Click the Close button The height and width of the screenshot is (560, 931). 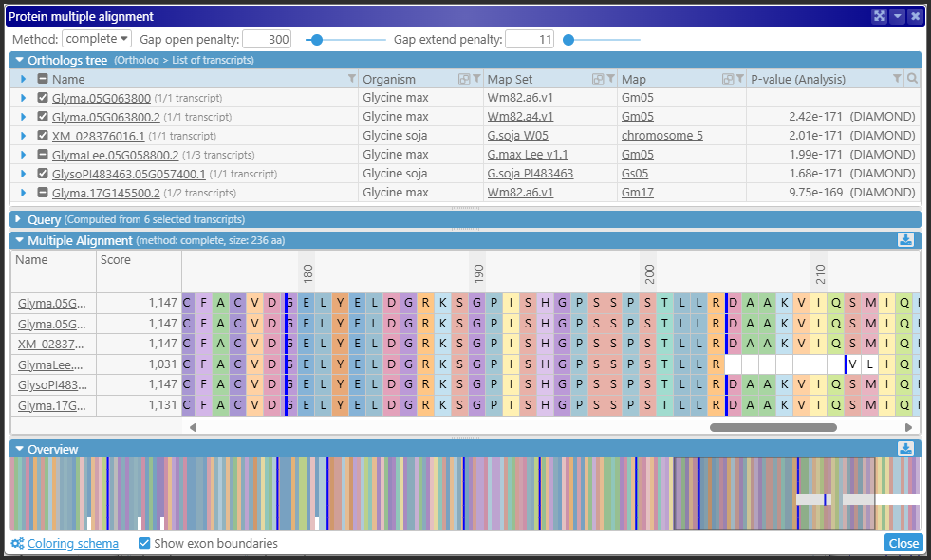pyautogui.click(x=903, y=543)
